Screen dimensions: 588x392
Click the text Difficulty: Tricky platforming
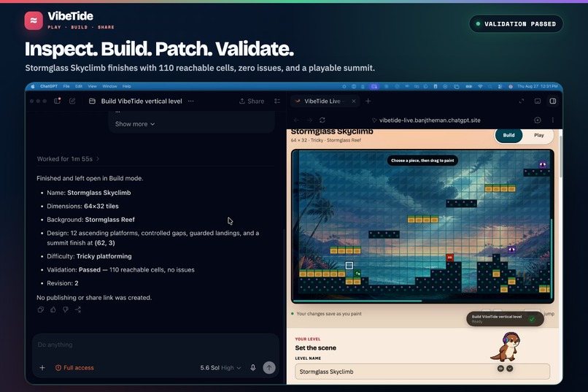(89, 256)
